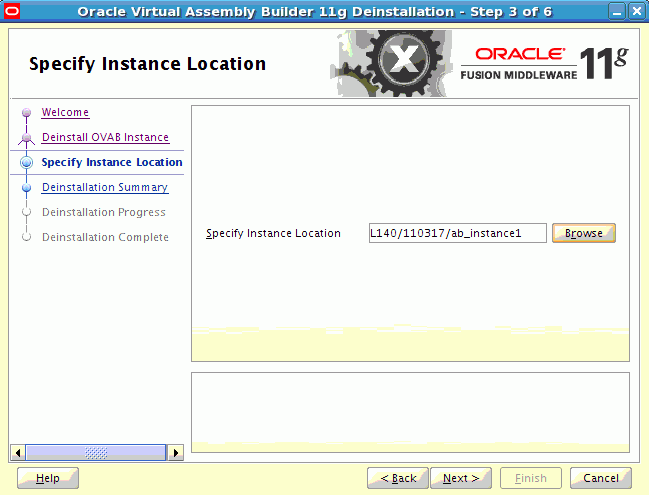Screen dimensions: 649x495
Task: Open the Deinstall OVAB Instance step
Action: point(106,137)
